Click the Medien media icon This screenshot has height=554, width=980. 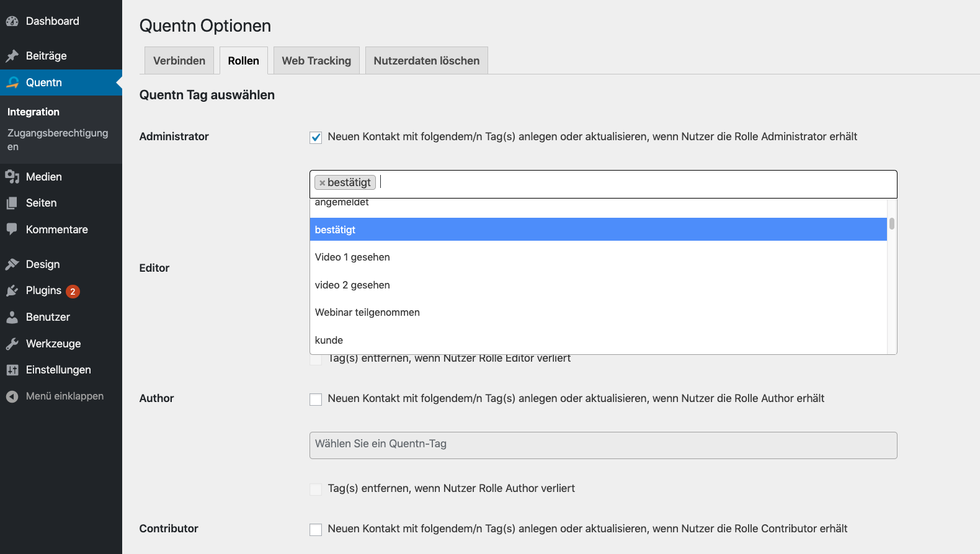tap(12, 177)
